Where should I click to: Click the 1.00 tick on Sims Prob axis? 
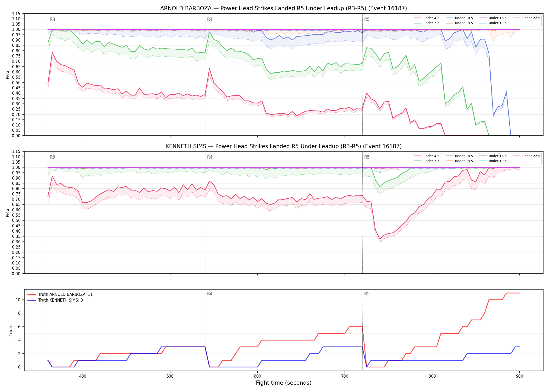pyautogui.click(x=16, y=167)
